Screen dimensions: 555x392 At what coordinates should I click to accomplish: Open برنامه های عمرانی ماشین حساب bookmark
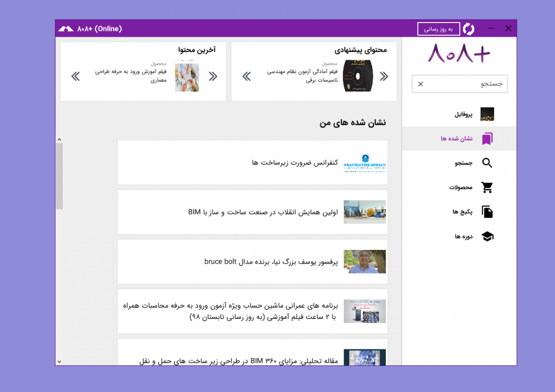252,311
